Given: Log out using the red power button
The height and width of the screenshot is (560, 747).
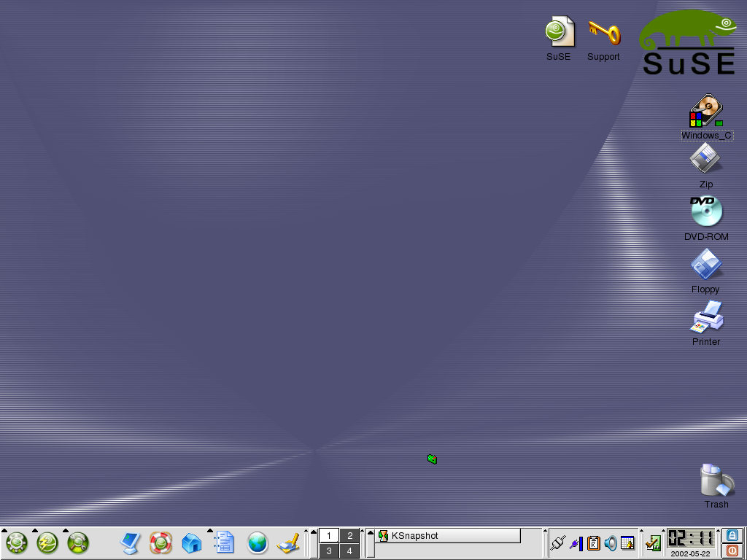Looking at the screenshot, I should point(732,551).
